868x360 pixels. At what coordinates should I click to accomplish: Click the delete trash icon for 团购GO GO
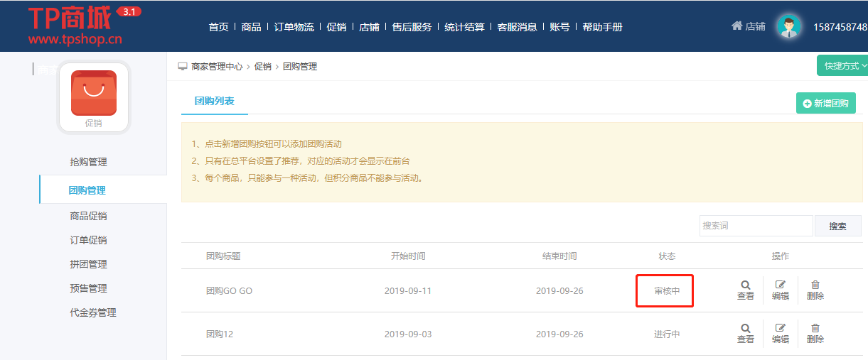(815, 285)
